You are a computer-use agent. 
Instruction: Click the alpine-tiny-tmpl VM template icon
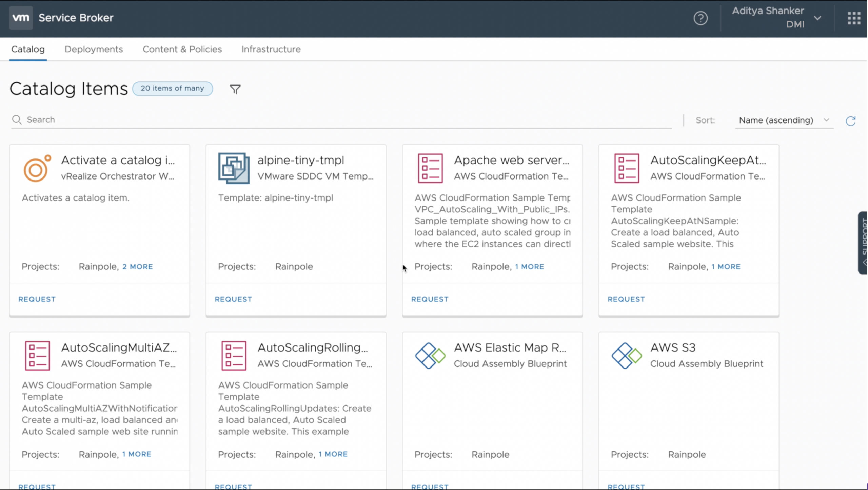[x=234, y=168]
